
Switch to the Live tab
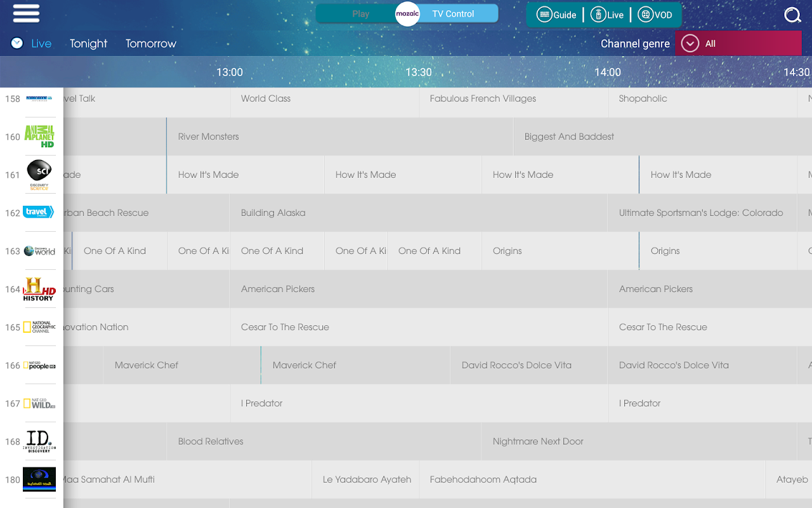pos(41,43)
